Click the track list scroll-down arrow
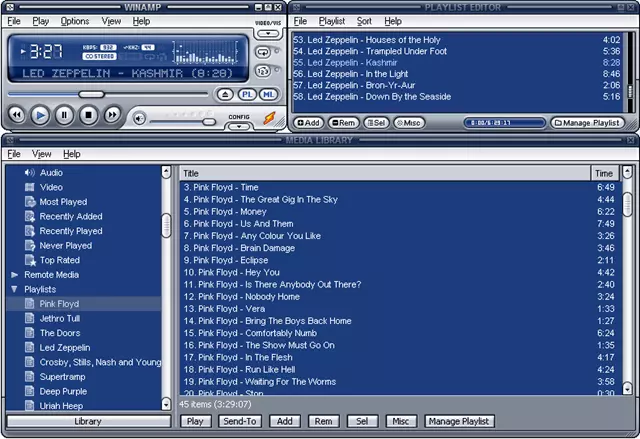The image size is (640, 439). 627,388
